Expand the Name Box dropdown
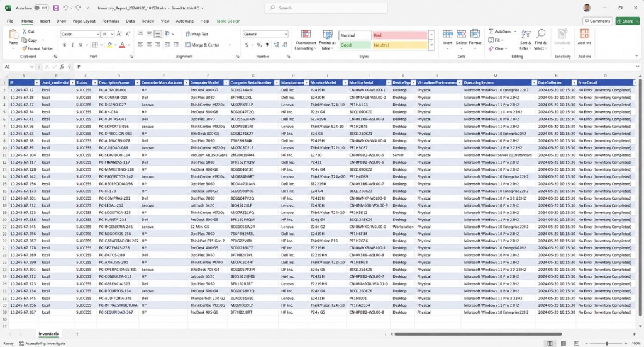The width and height of the screenshot is (644, 347). pos(31,67)
